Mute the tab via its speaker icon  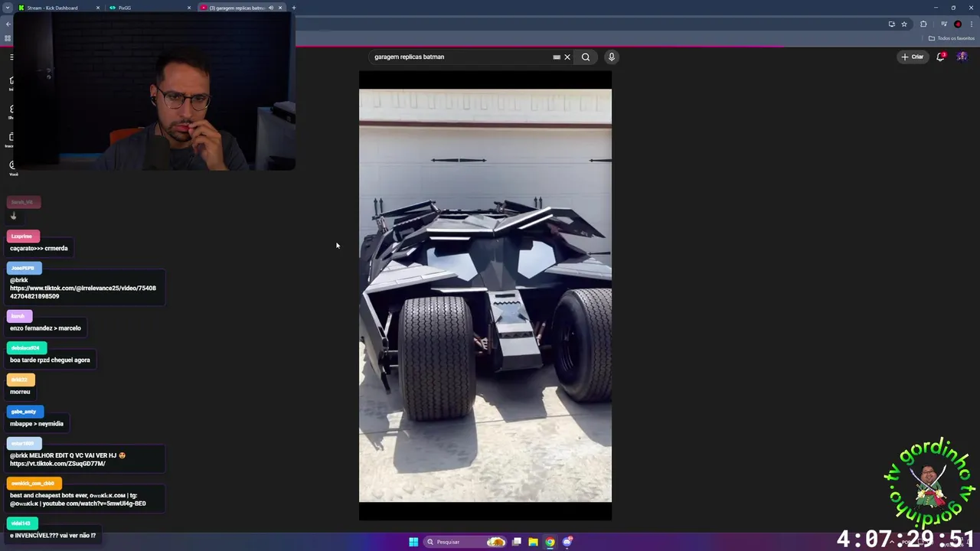[x=270, y=8]
